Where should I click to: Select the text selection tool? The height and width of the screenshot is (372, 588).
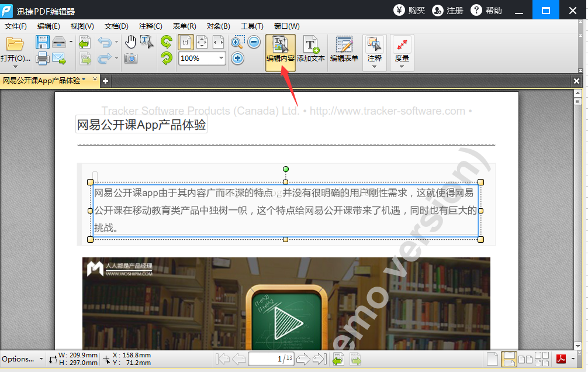147,42
